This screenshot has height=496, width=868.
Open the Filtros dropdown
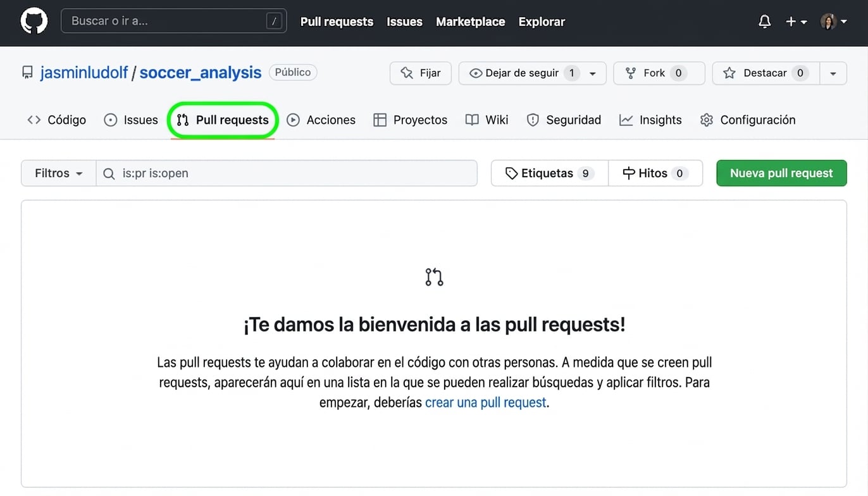[x=59, y=173]
